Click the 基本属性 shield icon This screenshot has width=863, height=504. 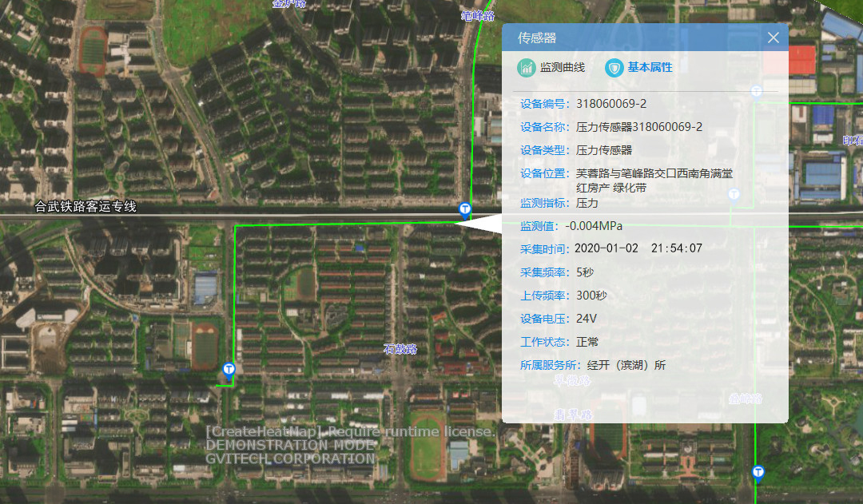pyautogui.click(x=614, y=68)
